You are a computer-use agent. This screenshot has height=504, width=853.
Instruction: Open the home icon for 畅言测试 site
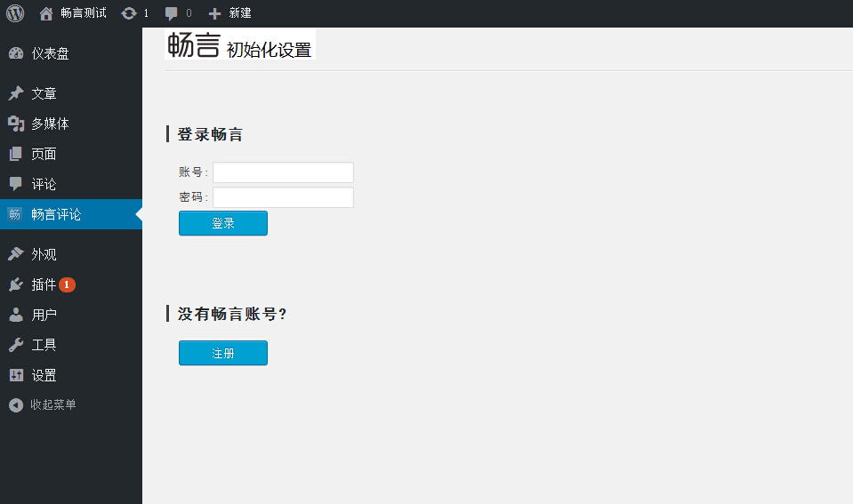point(46,13)
